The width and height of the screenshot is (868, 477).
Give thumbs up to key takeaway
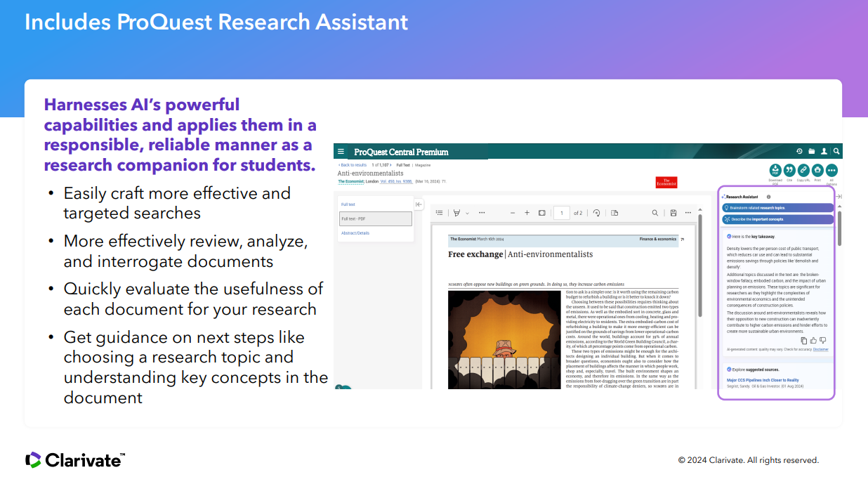click(x=813, y=341)
